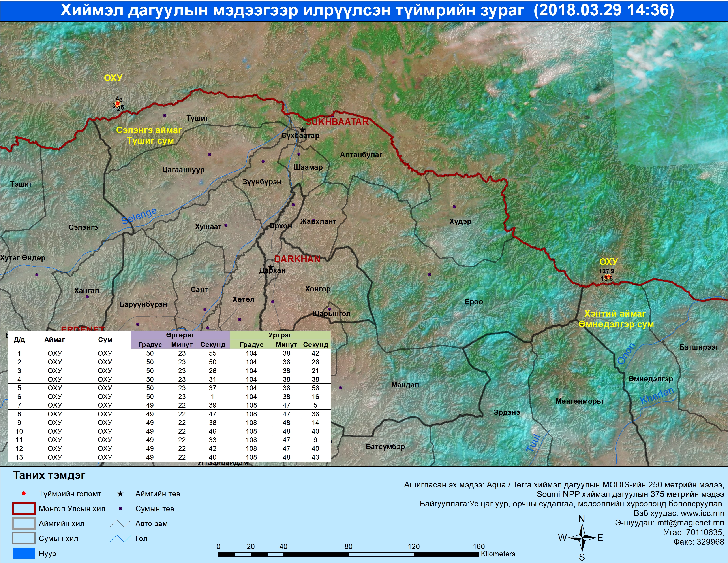
Task: Click the Хэнтий аймаг yellow label
Action: 615,314
